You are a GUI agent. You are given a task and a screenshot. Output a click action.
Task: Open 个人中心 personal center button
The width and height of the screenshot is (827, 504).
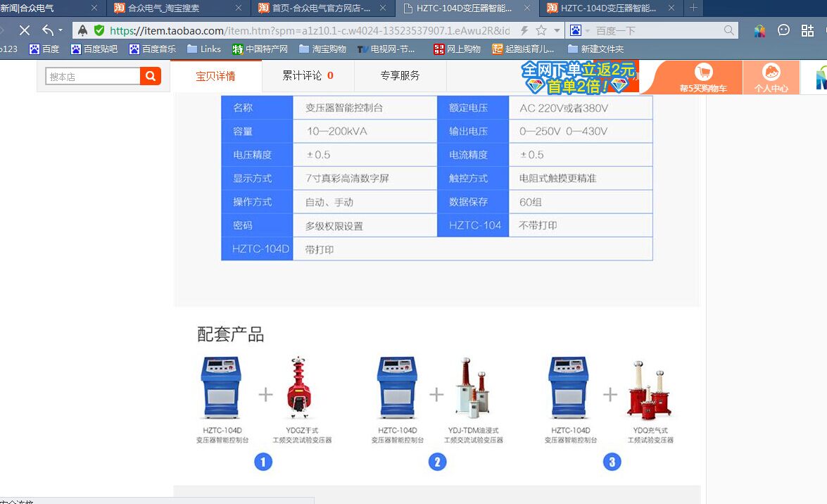pos(771,77)
